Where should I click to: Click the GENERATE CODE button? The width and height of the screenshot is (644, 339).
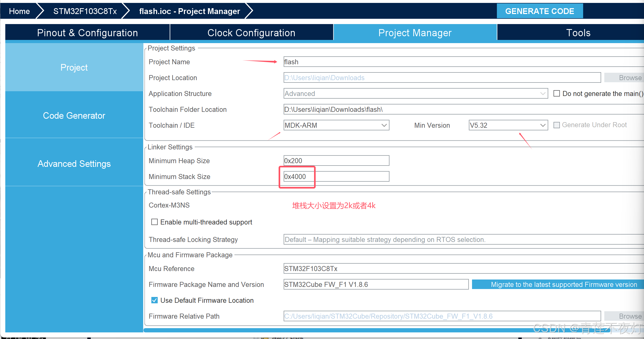(x=539, y=11)
